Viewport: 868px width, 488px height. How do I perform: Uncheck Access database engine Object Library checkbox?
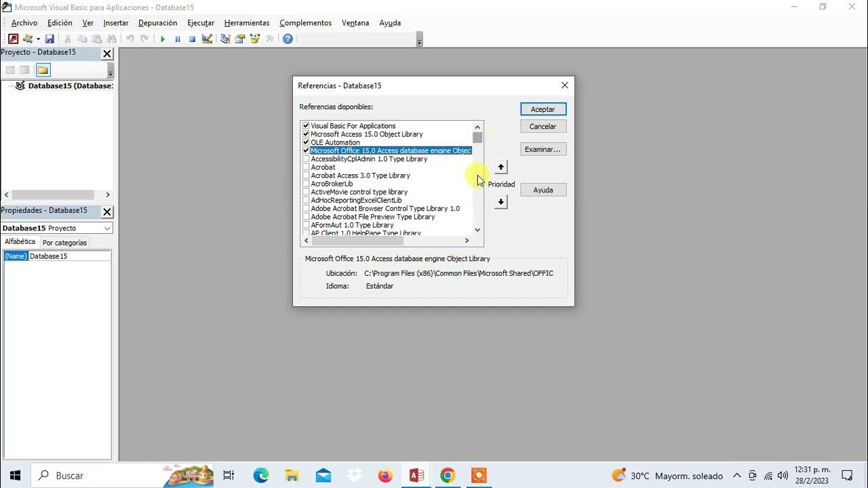click(306, 150)
